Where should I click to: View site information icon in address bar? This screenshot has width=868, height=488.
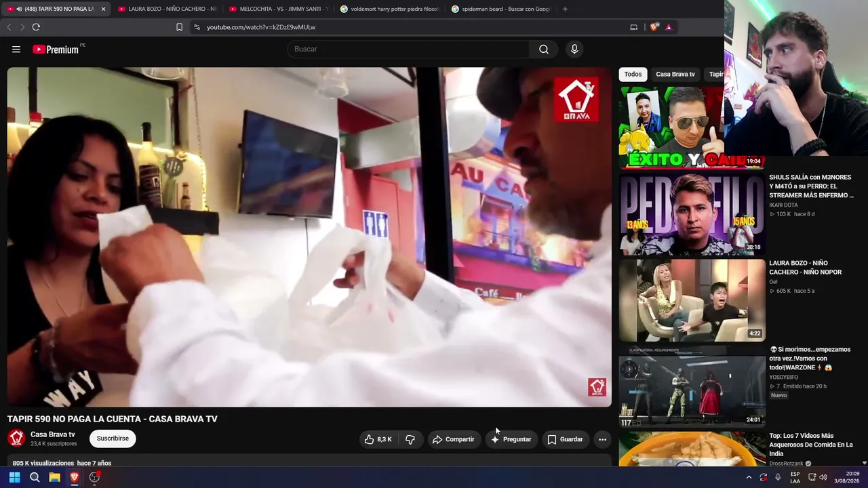197,27
